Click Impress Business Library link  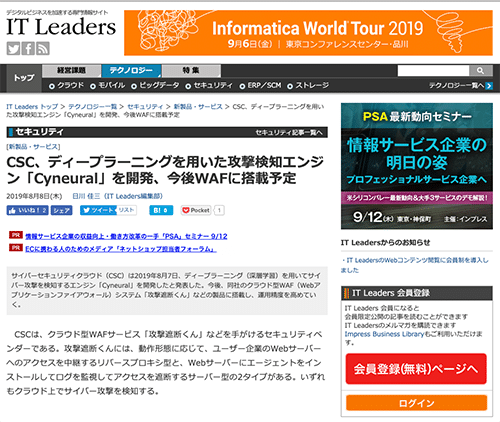point(384,334)
